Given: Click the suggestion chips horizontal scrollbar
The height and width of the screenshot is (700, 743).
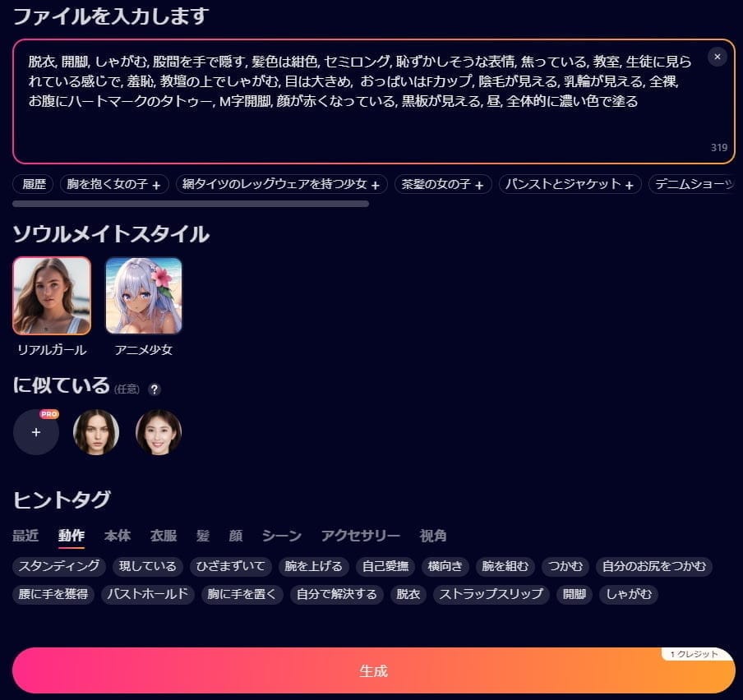Looking at the screenshot, I should click(191, 204).
